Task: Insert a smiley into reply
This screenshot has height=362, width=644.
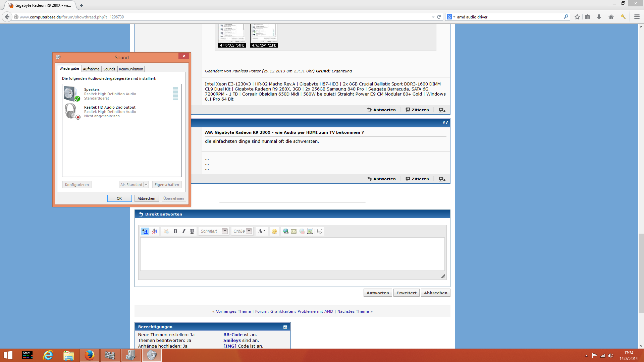Action: click(274, 231)
